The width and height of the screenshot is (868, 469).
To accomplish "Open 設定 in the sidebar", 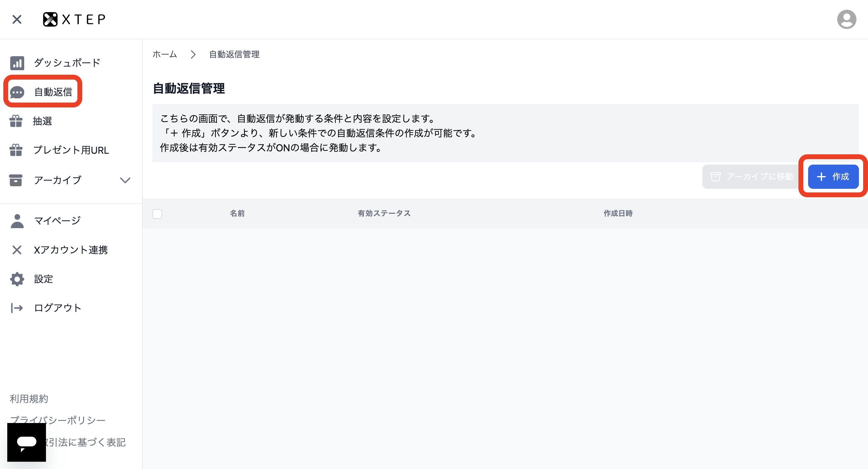I will click(44, 279).
